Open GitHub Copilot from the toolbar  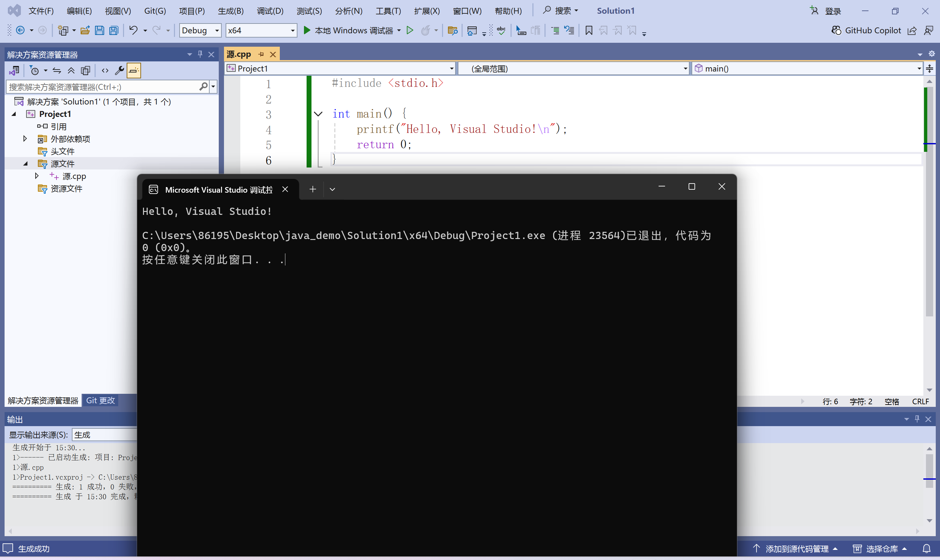click(866, 30)
